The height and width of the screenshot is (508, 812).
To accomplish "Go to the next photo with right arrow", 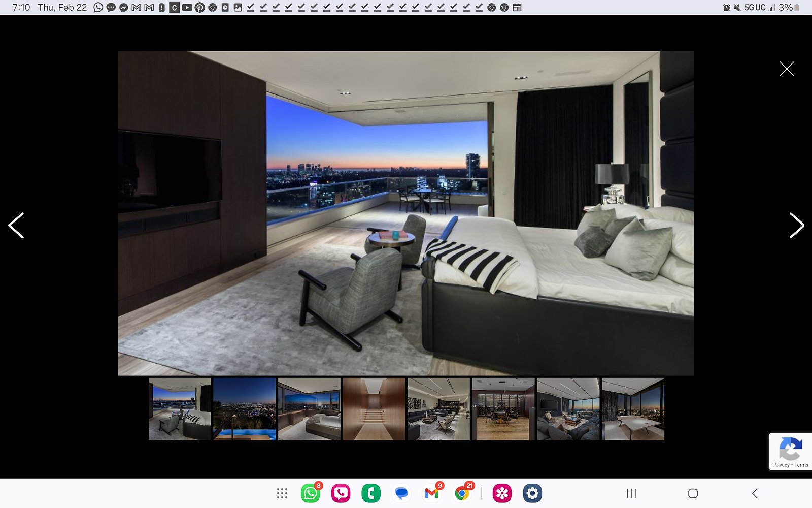I will click(796, 226).
